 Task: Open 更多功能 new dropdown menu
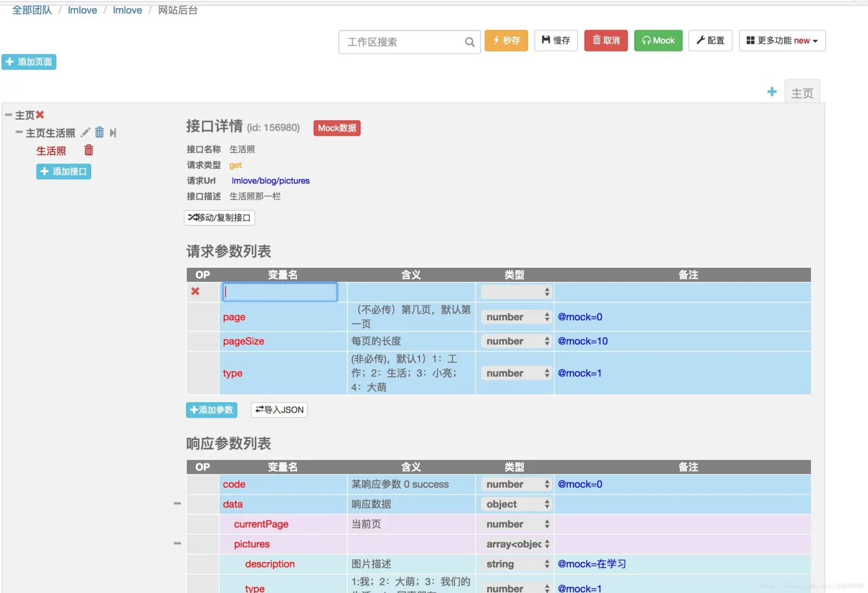pos(782,40)
